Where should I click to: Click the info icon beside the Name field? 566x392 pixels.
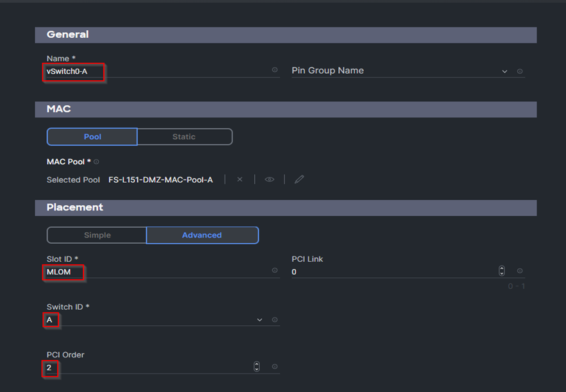coord(275,70)
